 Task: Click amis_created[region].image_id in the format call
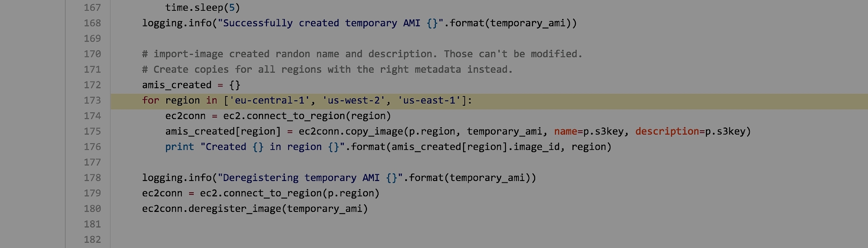click(476, 147)
